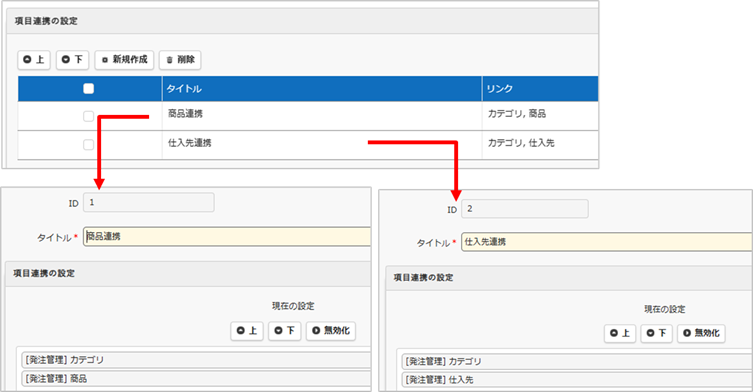Image resolution: width=753 pixels, height=392 pixels.
Task: Click the 下 button in the 仕入先連携 settings panel
Action: [x=656, y=333]
